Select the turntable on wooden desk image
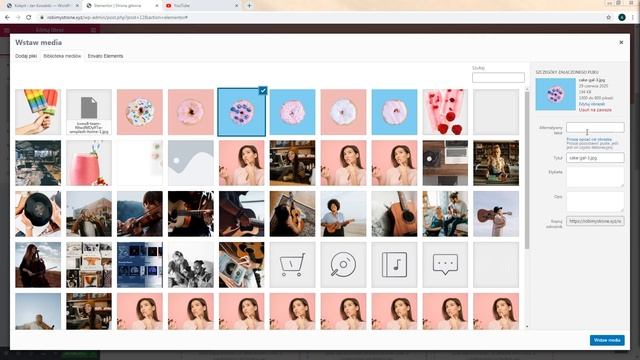 pos(445,163)
